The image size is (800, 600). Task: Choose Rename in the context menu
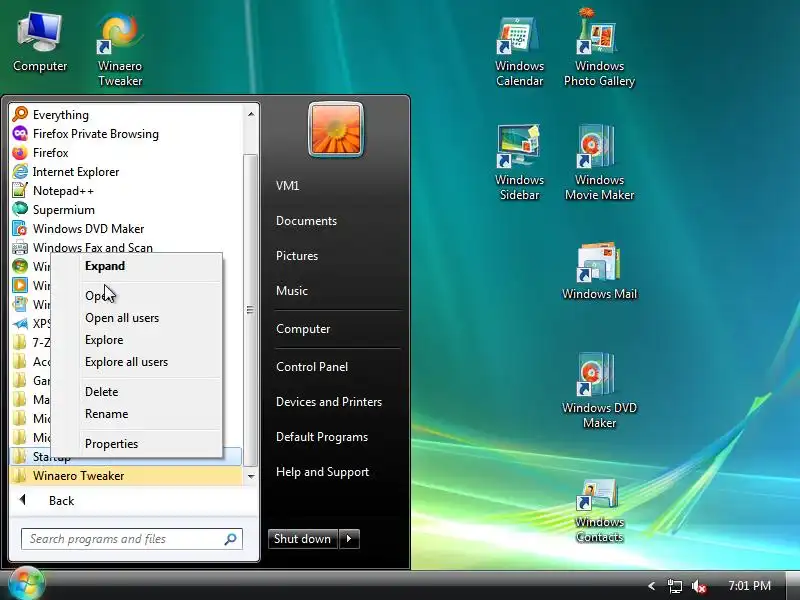click(x=136, y=414)
